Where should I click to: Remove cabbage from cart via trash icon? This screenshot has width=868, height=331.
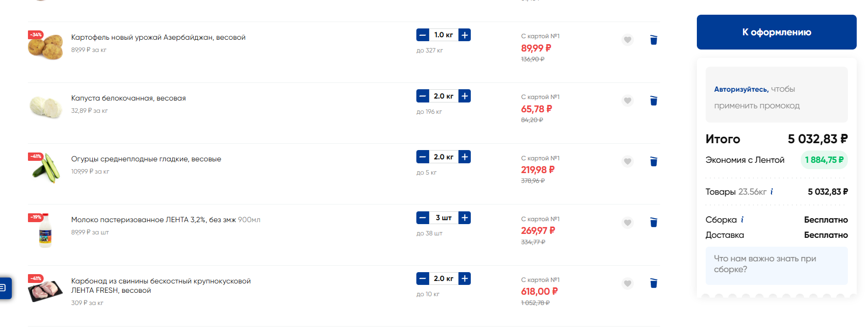653,101
